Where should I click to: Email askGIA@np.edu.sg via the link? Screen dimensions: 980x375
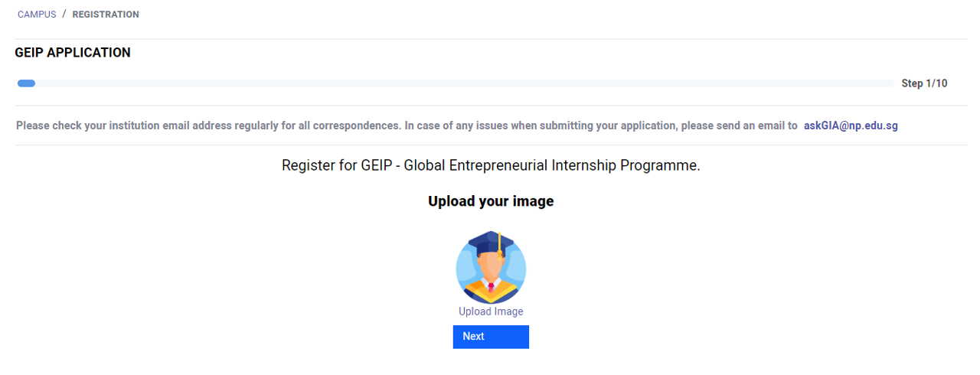[x=851, y=126]
